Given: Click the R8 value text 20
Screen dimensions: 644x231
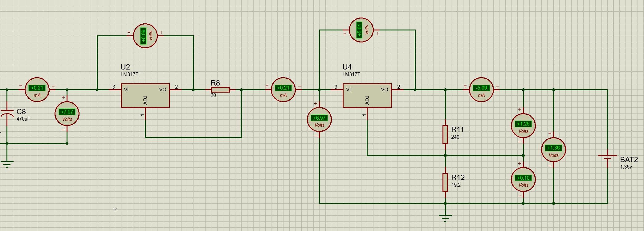Looking at the screenshot, I should tap(213, 95).
